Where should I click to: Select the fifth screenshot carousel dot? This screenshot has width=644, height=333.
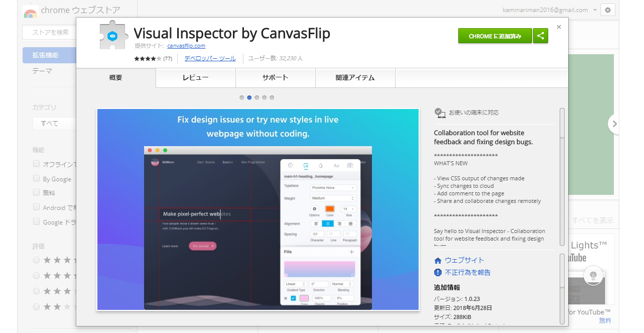pyautogui.click(x=272, y=97)
